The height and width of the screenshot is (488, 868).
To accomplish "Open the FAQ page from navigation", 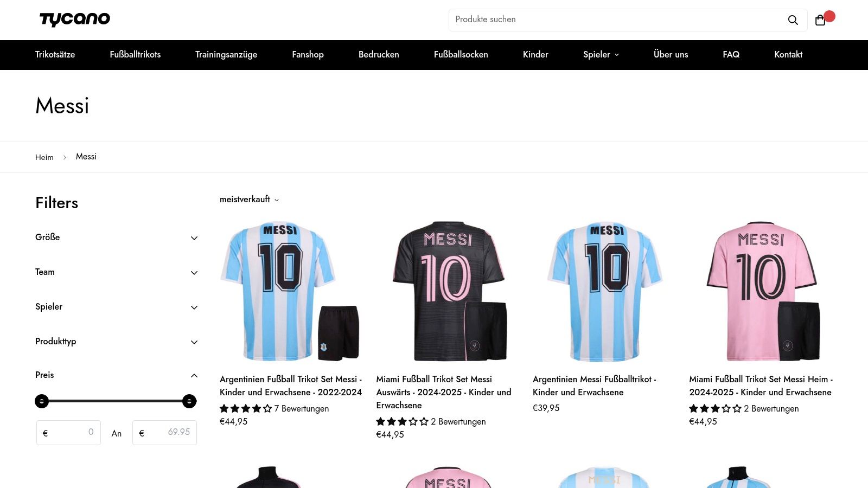I will (x=731, y=55).
